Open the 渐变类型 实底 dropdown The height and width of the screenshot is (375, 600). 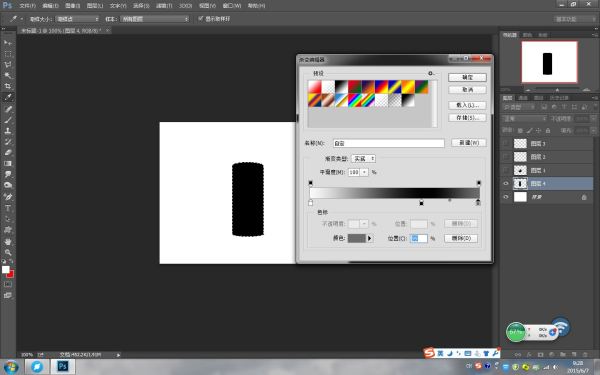[363, 158]
